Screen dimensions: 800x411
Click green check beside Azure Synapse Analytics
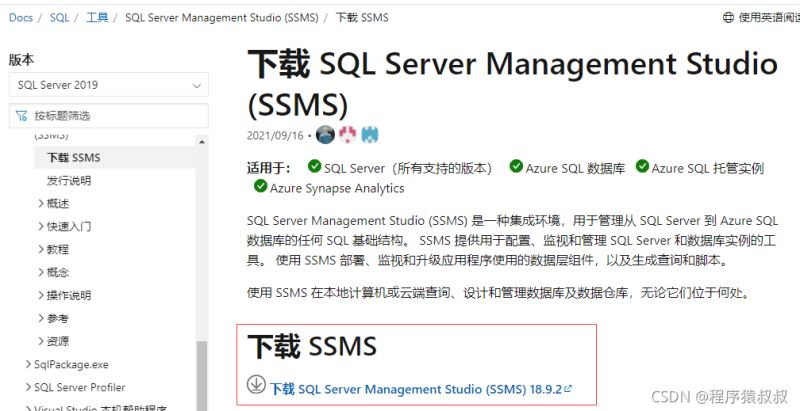tap(260, 186)
